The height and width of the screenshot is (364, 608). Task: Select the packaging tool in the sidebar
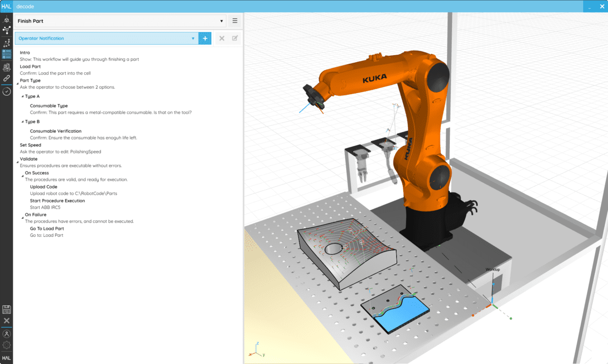pyautogui.click(x=7, y=67)
